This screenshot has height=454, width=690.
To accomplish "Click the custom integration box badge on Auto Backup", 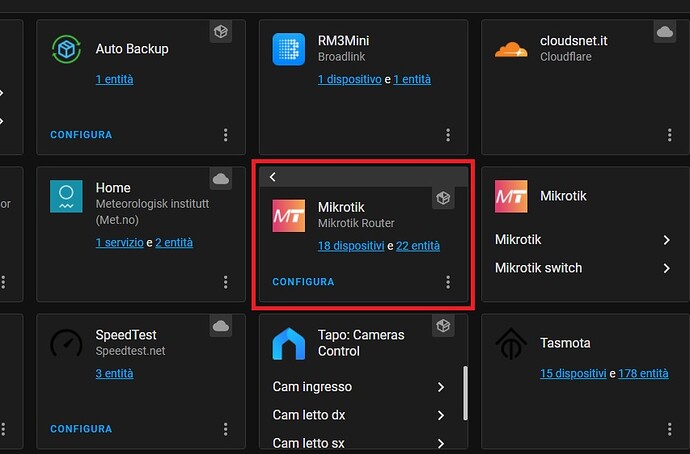I will pyautogui.click(x=220, y=32).
